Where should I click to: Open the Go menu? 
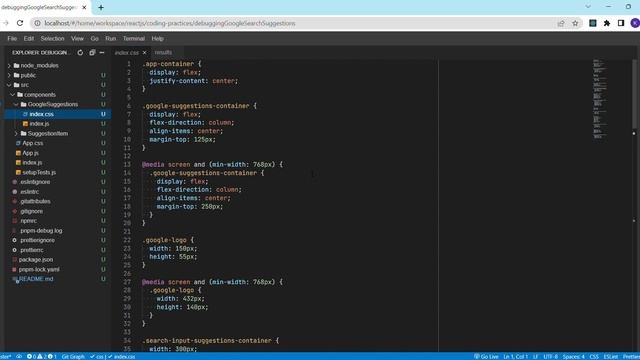(x=95, y=38)
